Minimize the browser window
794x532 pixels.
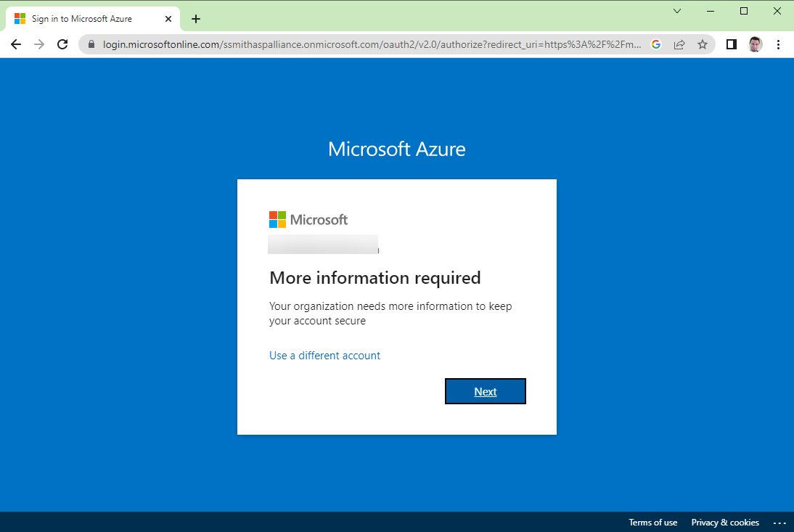(x=711, y=11)
